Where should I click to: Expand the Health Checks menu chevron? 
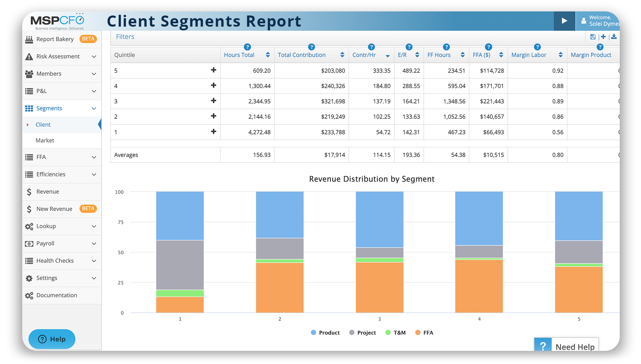(x=94, y=261)
